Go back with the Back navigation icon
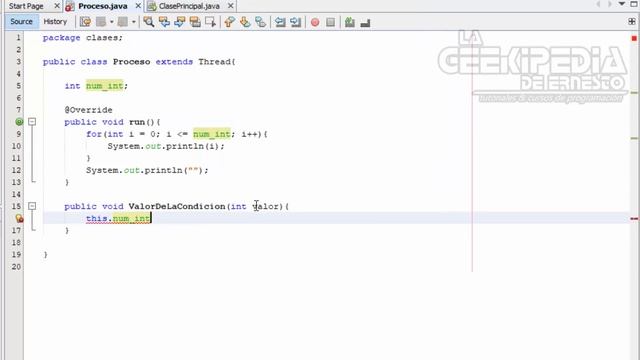 pyautogui.click(x=101, y=22)
